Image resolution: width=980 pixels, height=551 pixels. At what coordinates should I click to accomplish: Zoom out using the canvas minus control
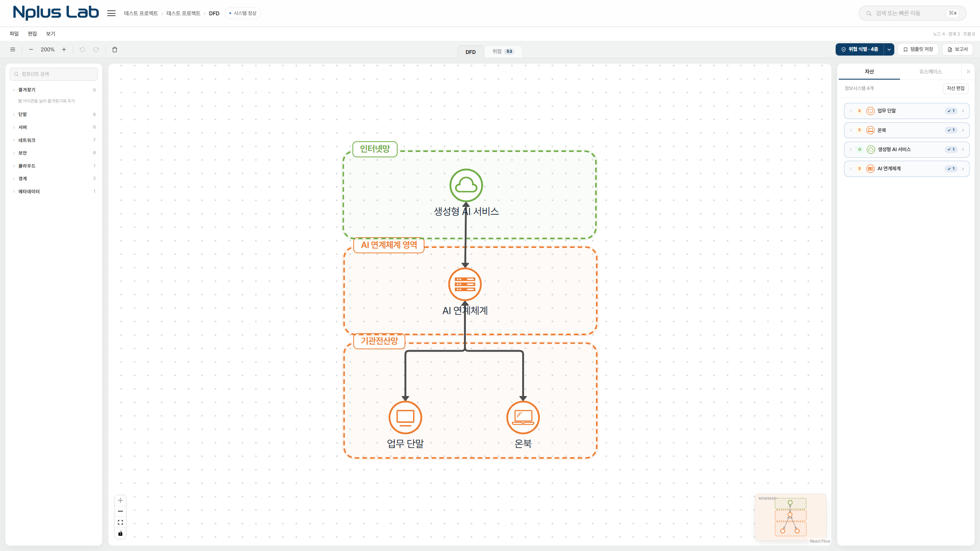coord(120,511)
